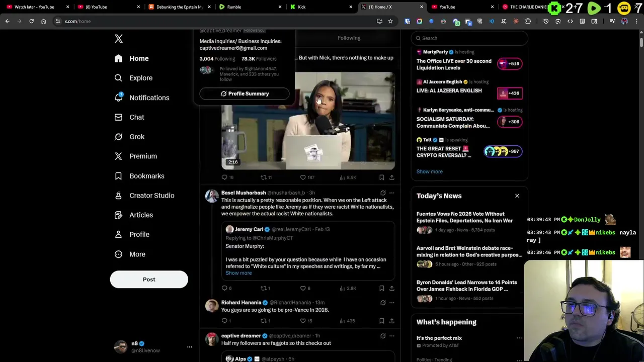The image size is (644, 362).
Task: Bookmark Richard Hanania post
Action: click(382, 321)
